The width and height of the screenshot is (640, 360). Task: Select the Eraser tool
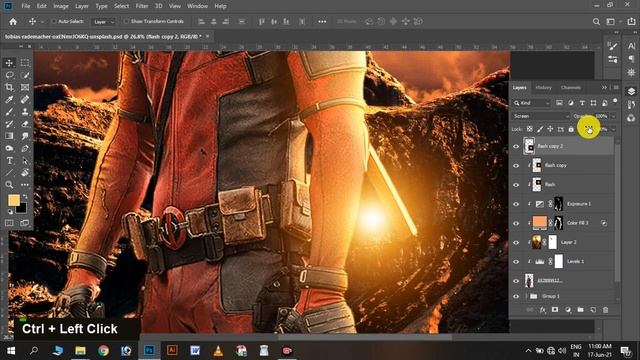coord(25,124)
